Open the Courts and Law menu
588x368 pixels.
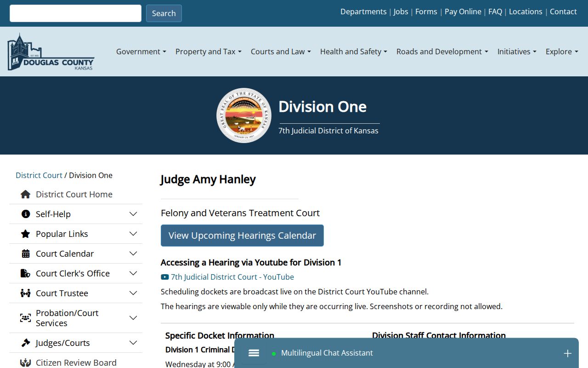click(281, 52)
